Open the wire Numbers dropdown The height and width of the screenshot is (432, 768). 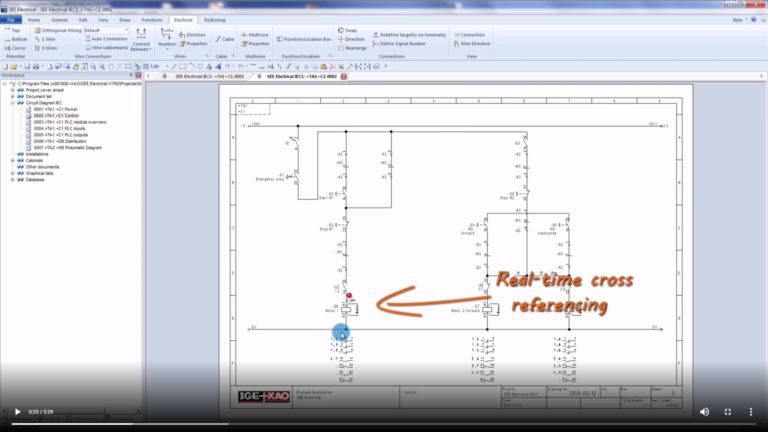tap(167, 39)
